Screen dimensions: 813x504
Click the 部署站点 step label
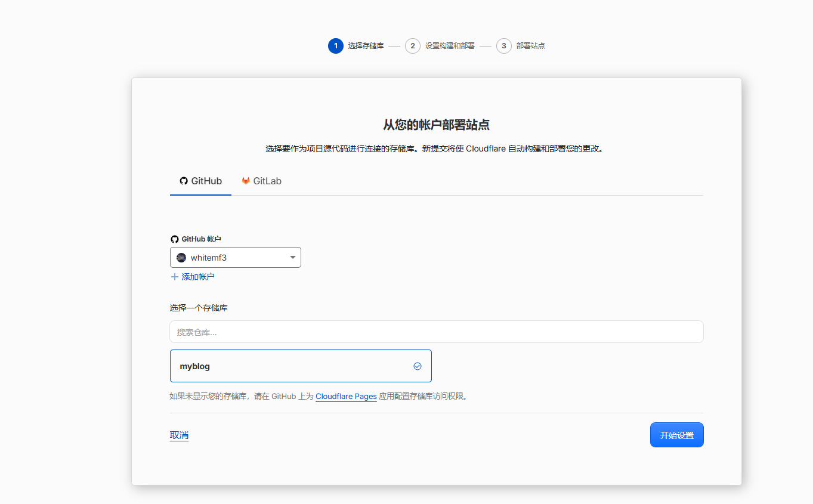click(x=531, y=46)
